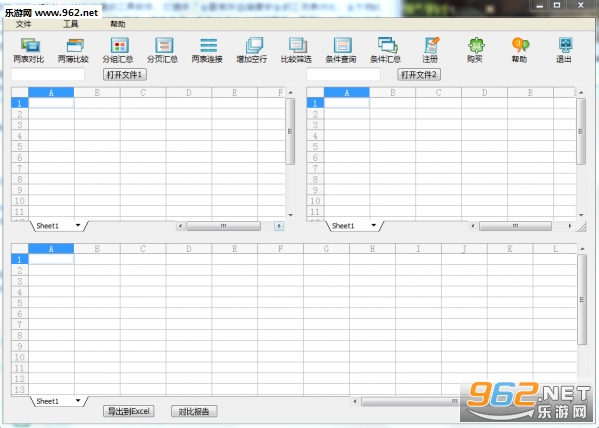This screenshot has height=428, width=599.
Task: Click the 导出到Excel button
Action: click(x=129, y=411)
